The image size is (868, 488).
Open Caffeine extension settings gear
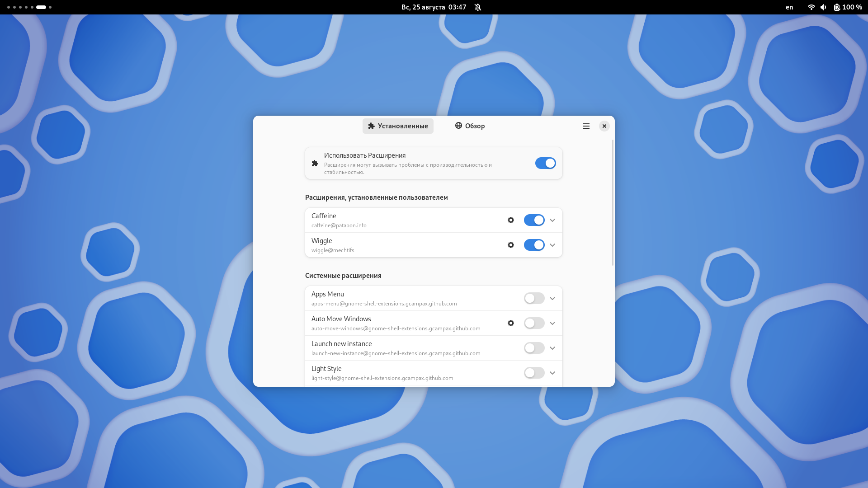click(x=511, y=220)
